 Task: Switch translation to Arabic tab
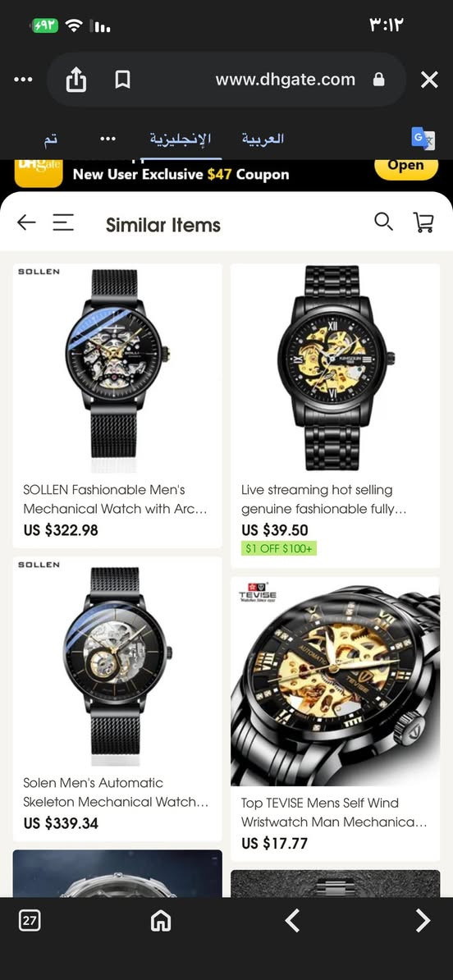(263, 138)
